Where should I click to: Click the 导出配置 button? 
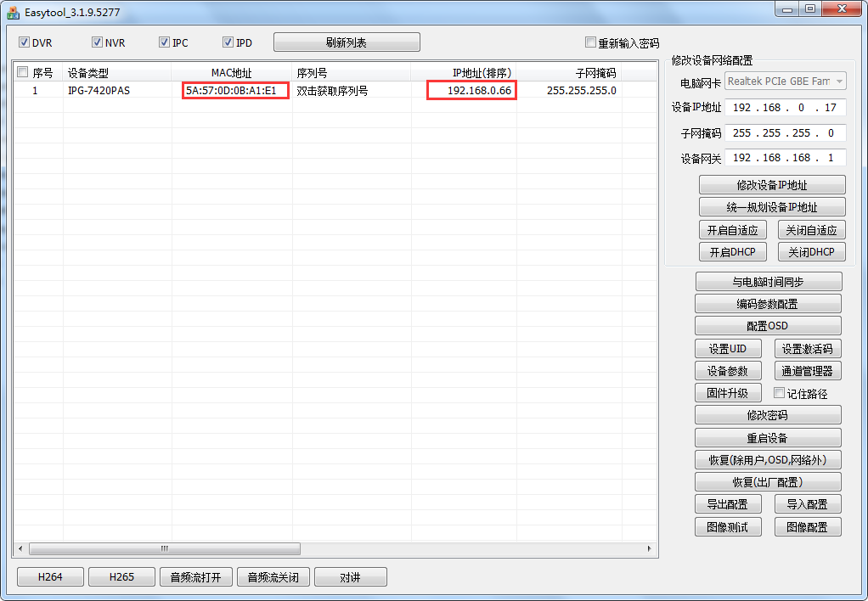click(728, 504)
